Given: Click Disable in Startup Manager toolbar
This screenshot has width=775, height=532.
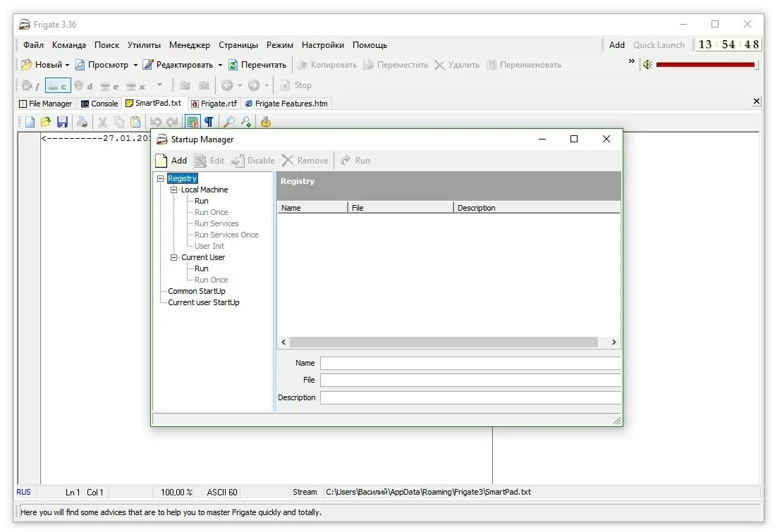Looking at the screenshot, I should tap(252, 161).
